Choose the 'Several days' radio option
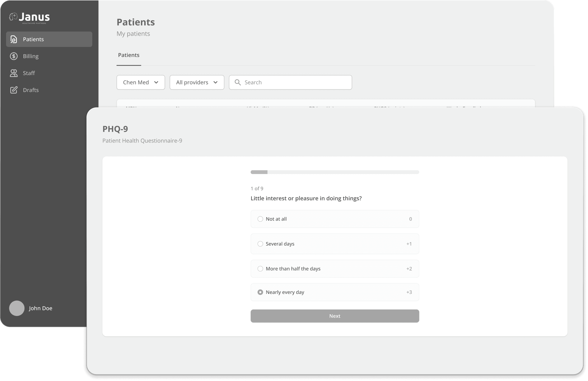The height and width of the screenshot is (381, 588). [260, 244]
